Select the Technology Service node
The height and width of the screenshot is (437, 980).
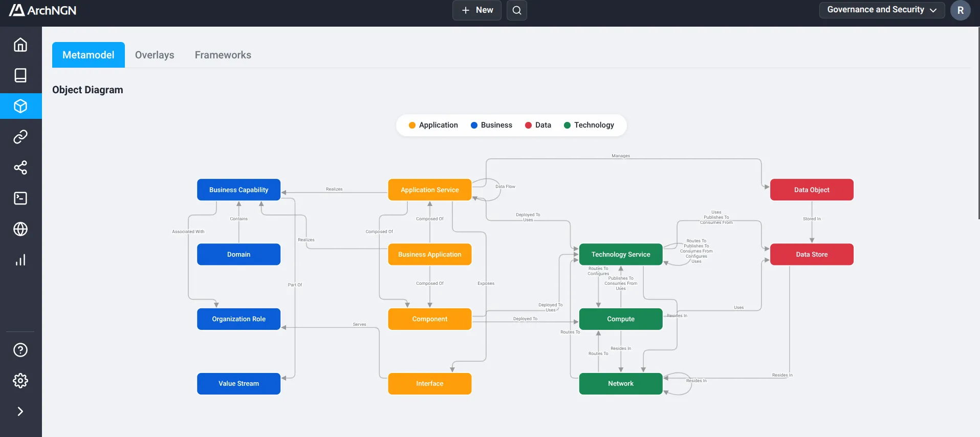click(x=621, y=254)
